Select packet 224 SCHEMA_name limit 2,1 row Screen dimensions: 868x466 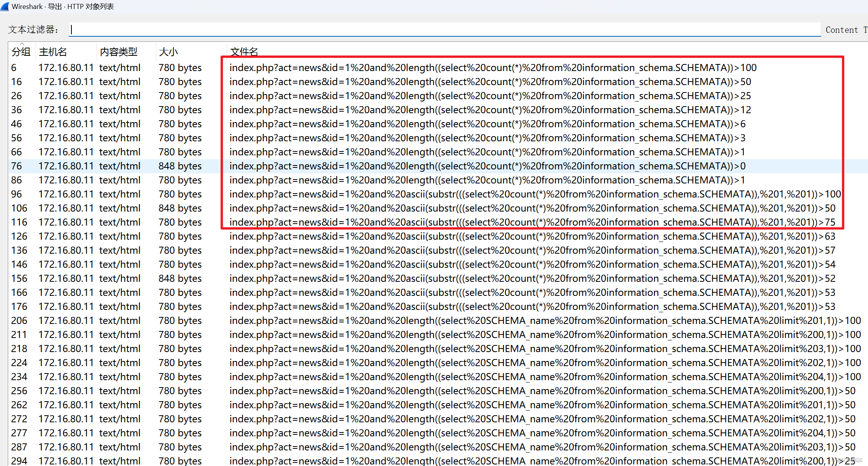(438, 363)
